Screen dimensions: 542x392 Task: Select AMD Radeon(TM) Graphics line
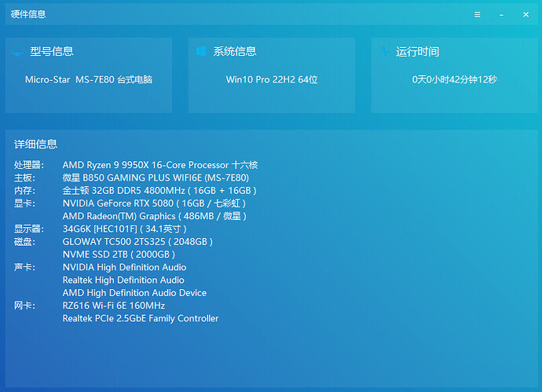point(155,216)
